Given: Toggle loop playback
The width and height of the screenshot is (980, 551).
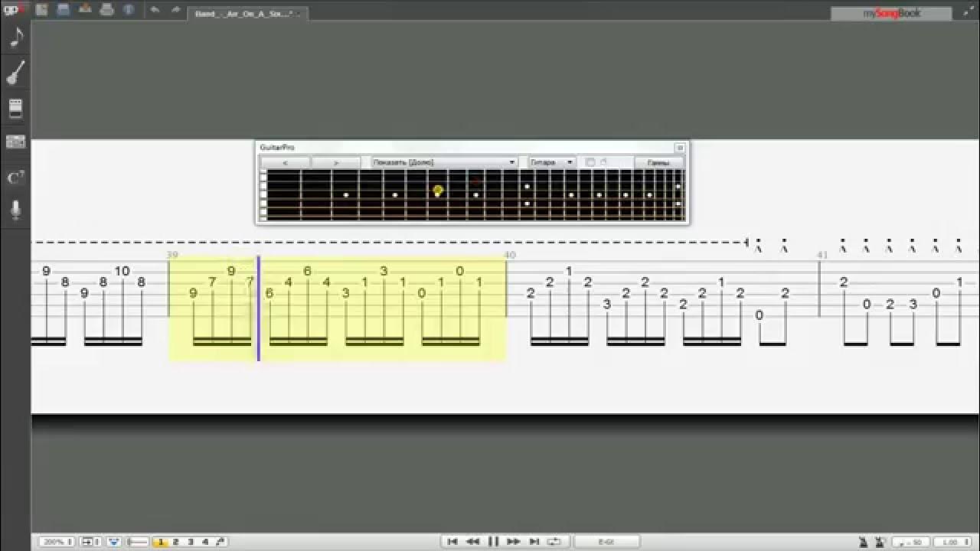Looking at the screenshot, I should (x=554, y=542).
